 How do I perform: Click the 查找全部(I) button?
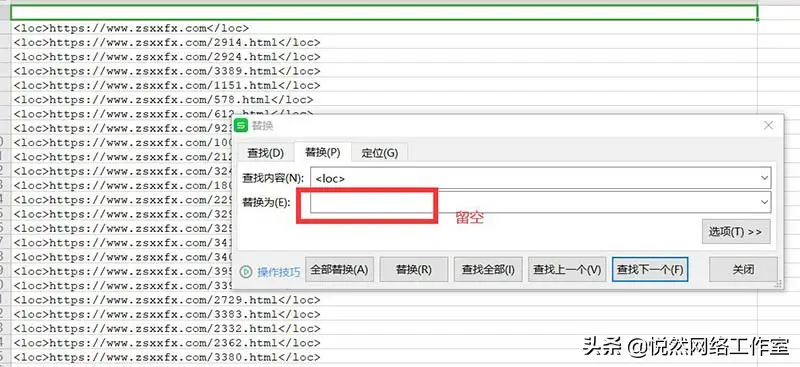click(x=488, y=270)
